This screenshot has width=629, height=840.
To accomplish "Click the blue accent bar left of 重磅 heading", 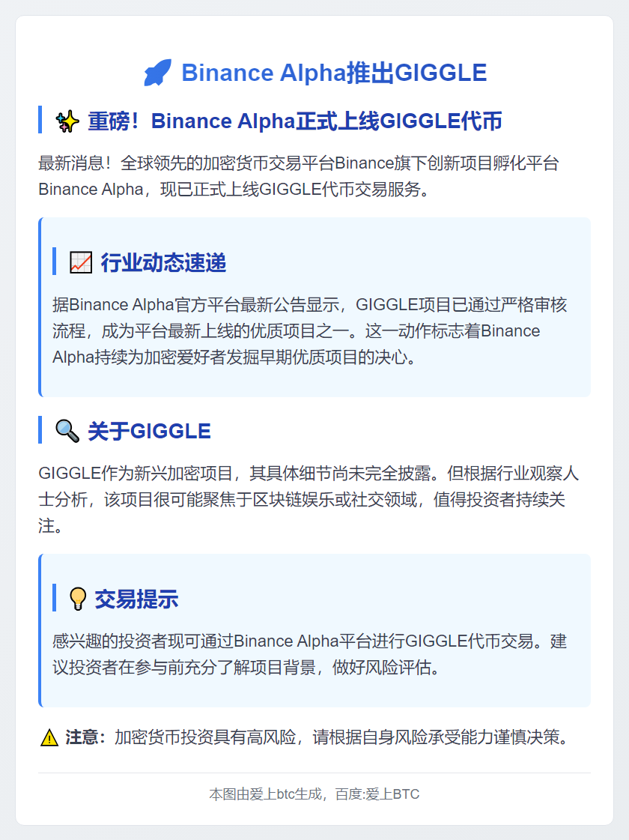I will pos(40,120).
